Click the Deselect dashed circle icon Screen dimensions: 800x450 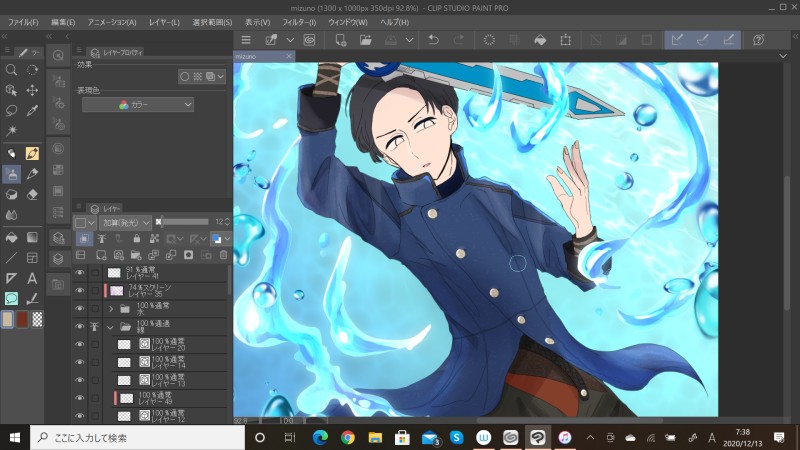tap(489, 40)
